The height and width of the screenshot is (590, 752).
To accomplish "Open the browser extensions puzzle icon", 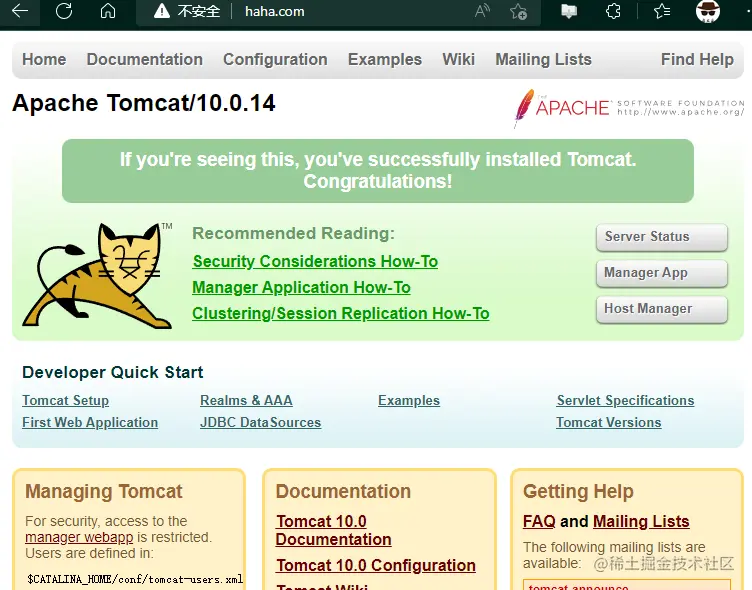I will click(613, 11).
